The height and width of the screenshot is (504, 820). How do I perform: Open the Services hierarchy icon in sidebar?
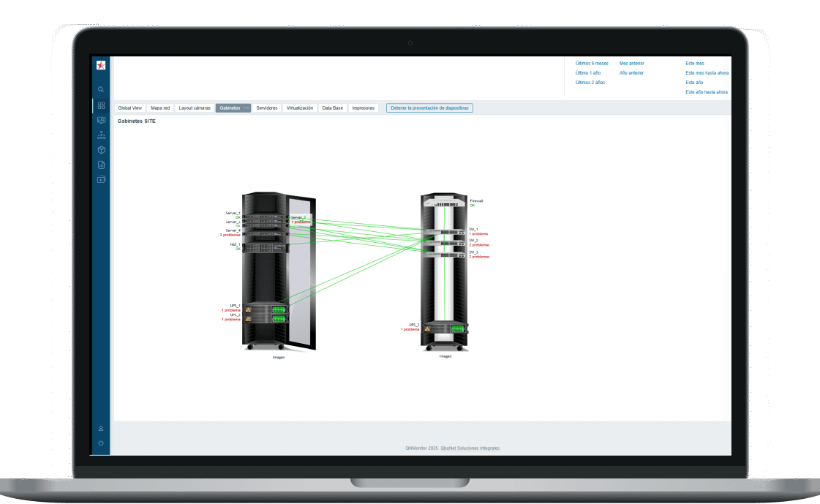coord(101,135)
